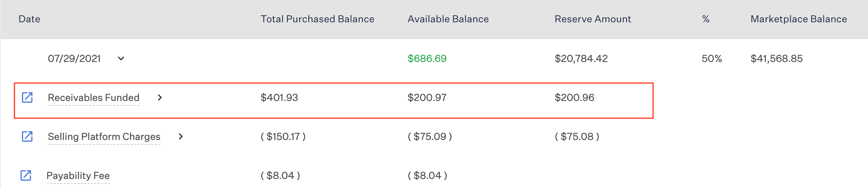Click the Receivables Funded label
The height and width of the screenshot is (188, 868).
click(93, 97)
